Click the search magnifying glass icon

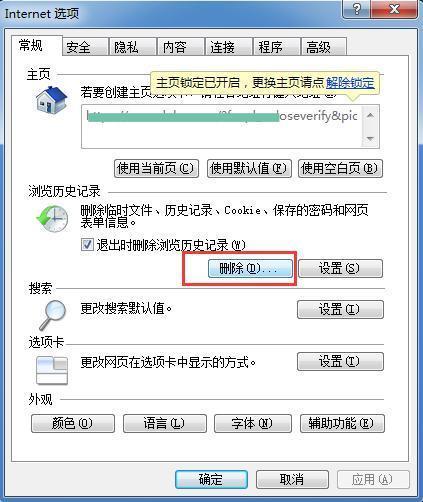pyautogui.click(x=53, y=315)
